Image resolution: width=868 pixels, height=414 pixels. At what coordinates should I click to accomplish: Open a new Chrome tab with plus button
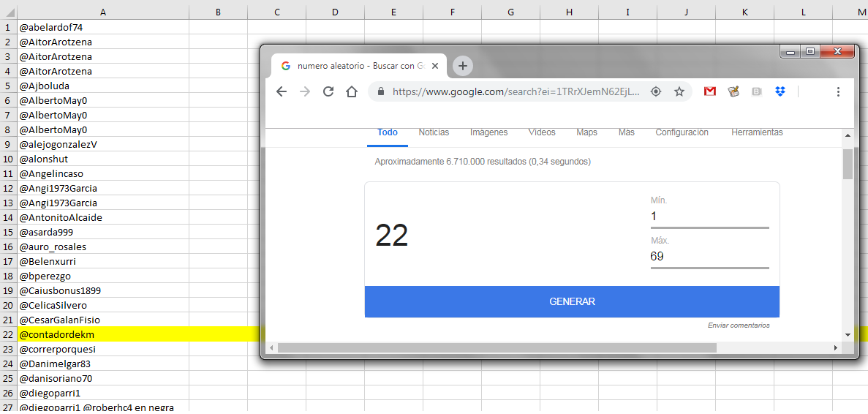coord(463,67)
